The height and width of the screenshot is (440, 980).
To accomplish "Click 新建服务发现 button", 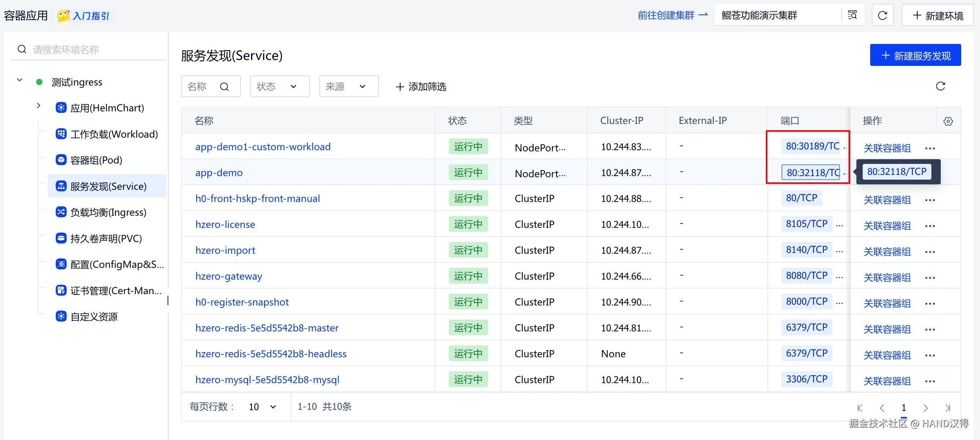I will pos(915,55).
